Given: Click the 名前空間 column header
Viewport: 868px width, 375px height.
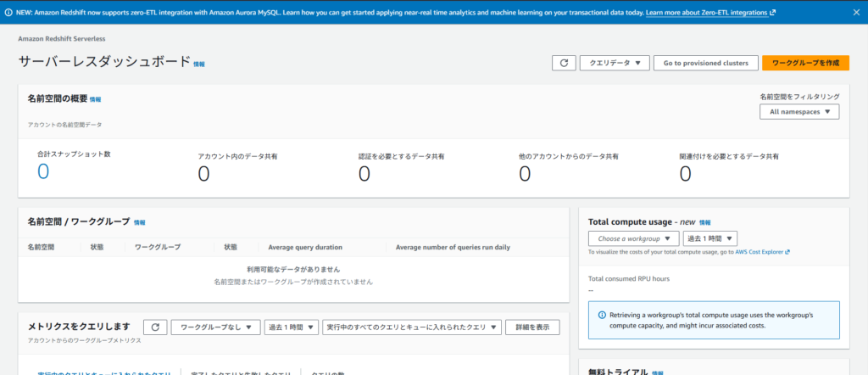Looking at the screenshot, I should click(41, 247).
